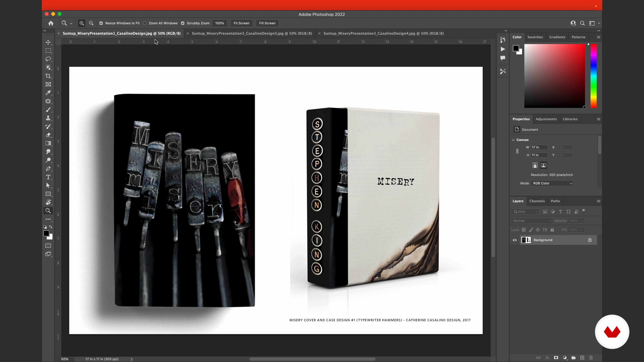Switch to Swatches tab

535,37
